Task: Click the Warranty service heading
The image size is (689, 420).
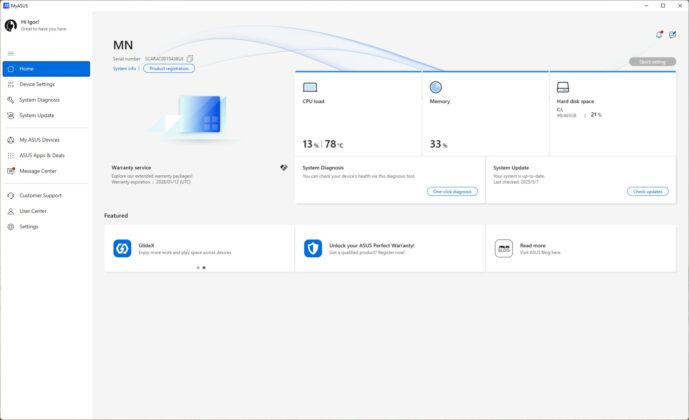Action: tap(131, 168)
